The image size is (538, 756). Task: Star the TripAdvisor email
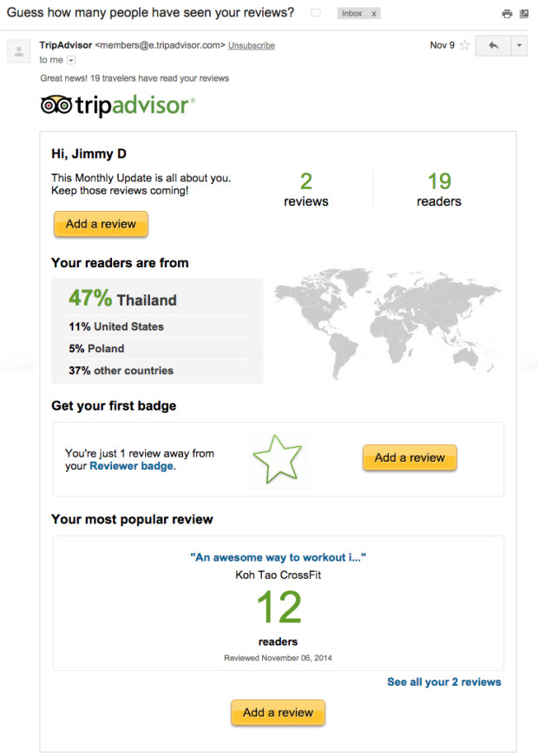tap(465, 45)
